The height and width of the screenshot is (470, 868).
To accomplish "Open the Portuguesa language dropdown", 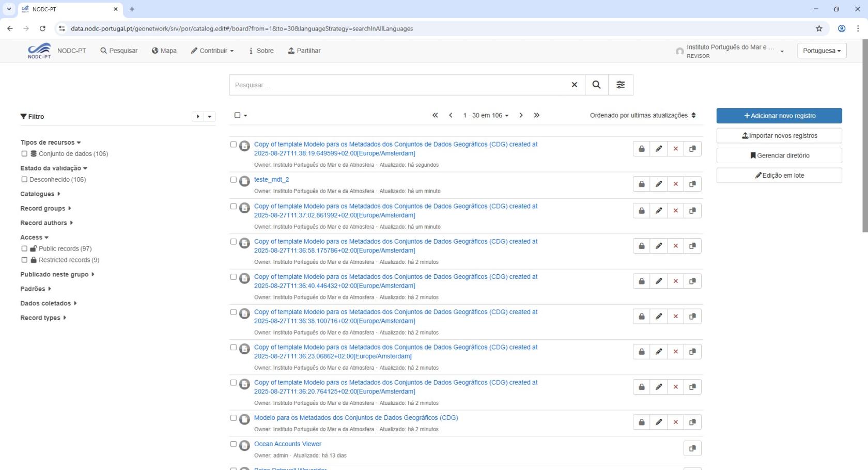I will (822, 51).
